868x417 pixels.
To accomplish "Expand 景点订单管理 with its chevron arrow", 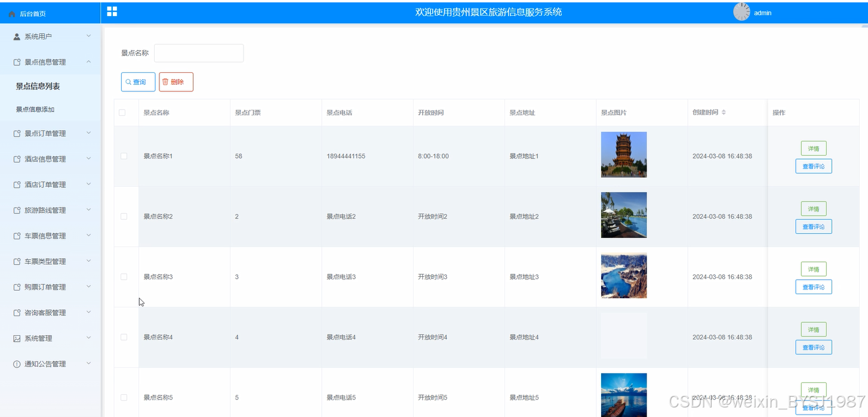I will 88,133.
